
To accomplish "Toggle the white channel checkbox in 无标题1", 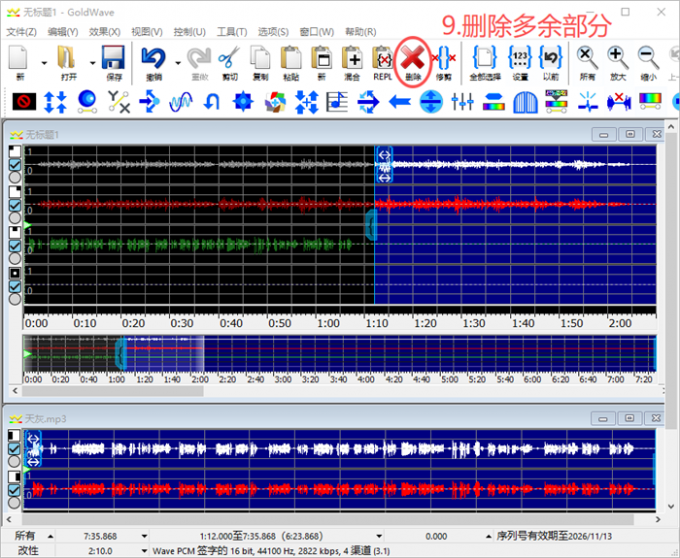I will pos(15,165).
